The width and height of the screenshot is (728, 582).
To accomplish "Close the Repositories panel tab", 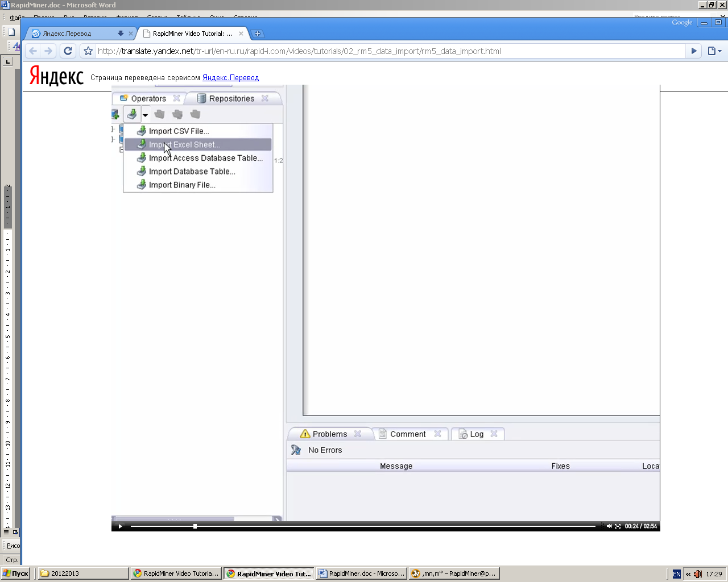I will pos(265,98).
